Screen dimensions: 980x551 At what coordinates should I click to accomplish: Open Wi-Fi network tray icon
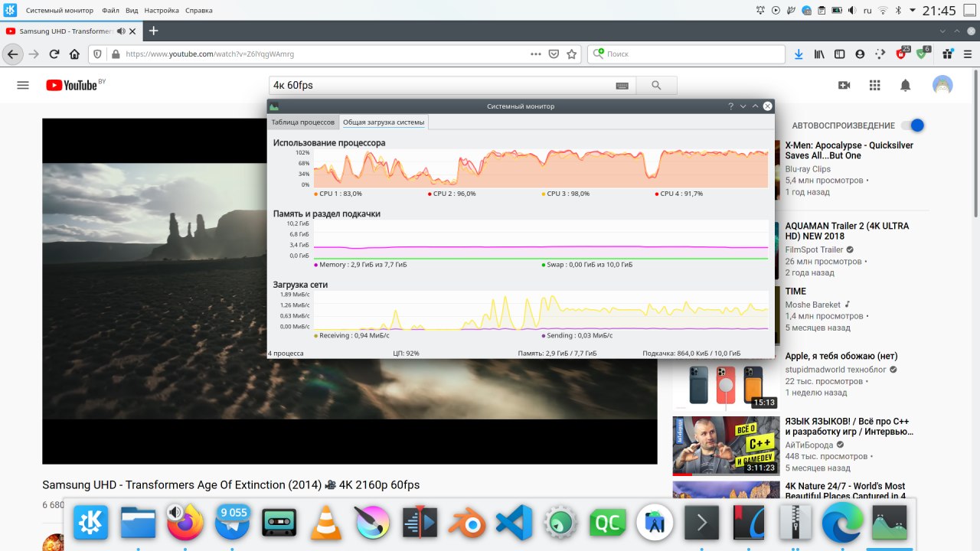tap(883, 11)
